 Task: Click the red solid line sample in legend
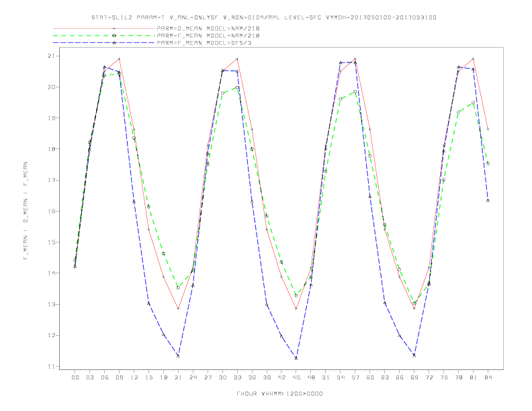click(104, 28)
